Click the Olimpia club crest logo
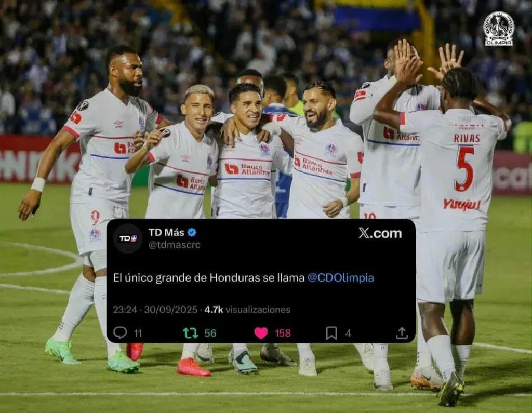This screenshot has height=413, width=532. click(x=498, y=29)
